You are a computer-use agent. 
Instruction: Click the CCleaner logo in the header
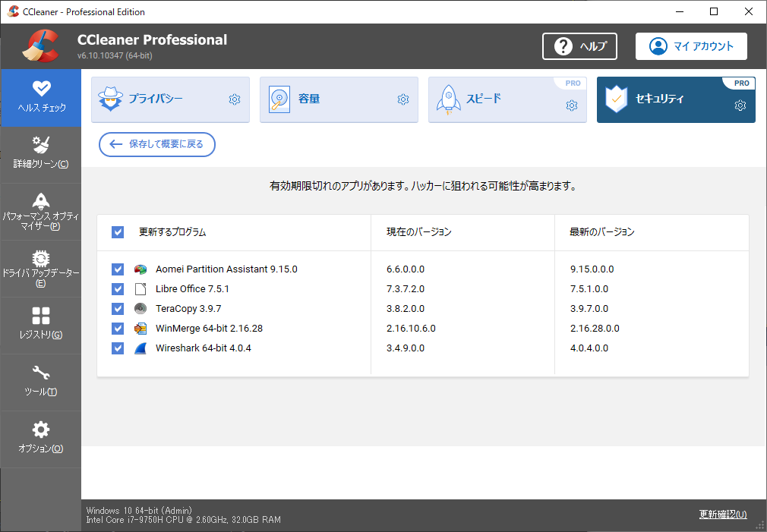tap(41, 46)
